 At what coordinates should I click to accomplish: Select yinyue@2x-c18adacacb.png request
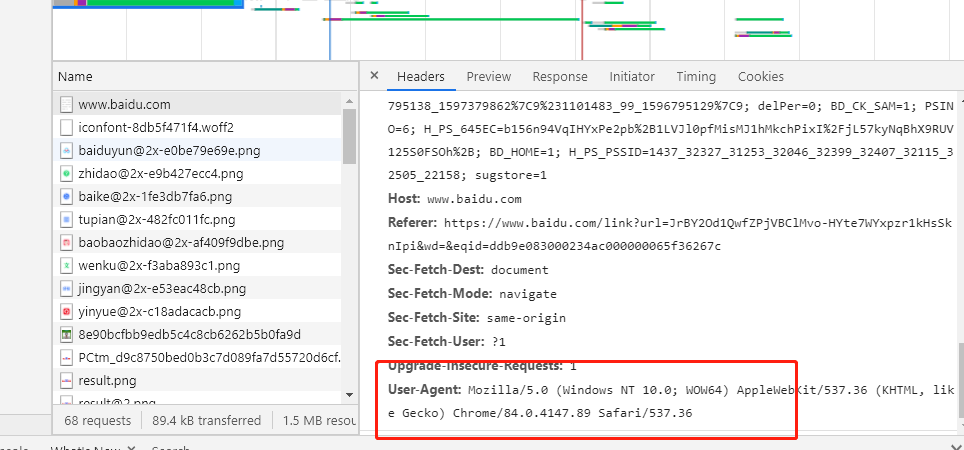click(x=199, y=312)
